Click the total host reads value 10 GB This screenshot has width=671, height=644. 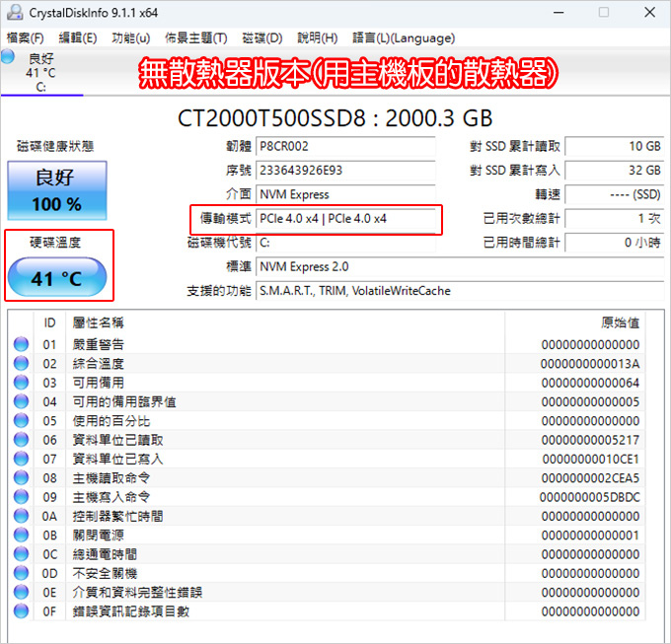pos(615,146)
